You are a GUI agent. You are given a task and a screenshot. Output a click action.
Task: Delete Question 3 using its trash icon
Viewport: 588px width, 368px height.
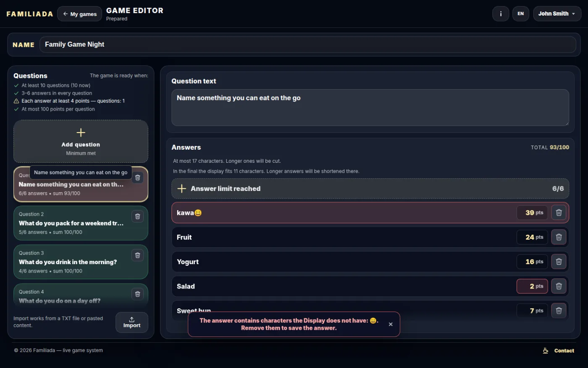pyautogui.click(x=137, y=255)
